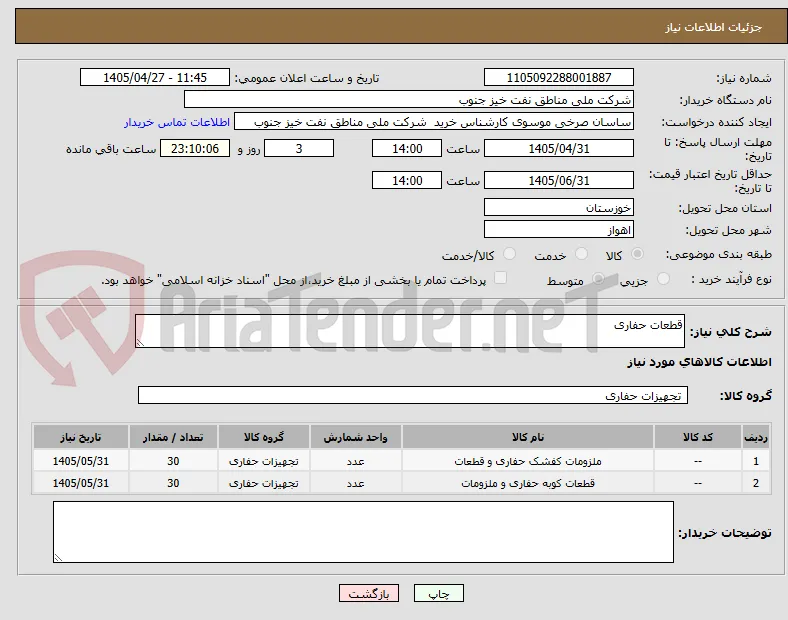
Task: Click the عدد unit in کوبه حفاری row
Action: (x=355, y=483)
